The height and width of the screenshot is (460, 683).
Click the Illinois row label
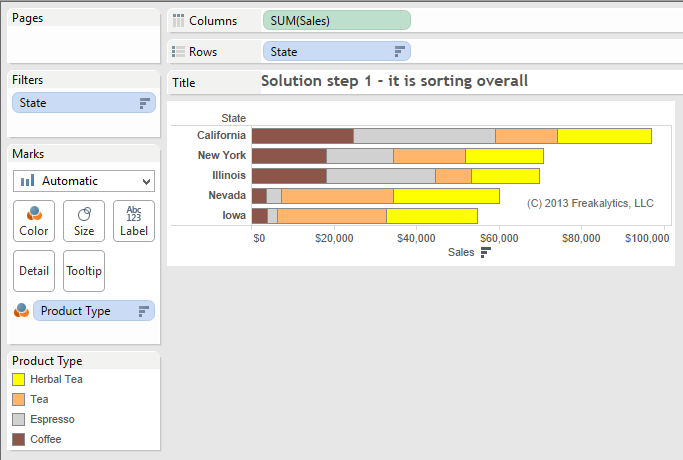point(229,175)
